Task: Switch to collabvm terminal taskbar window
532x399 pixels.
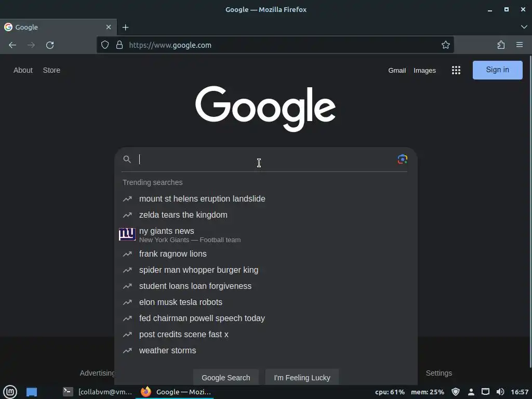Action: tap(97, 392)
